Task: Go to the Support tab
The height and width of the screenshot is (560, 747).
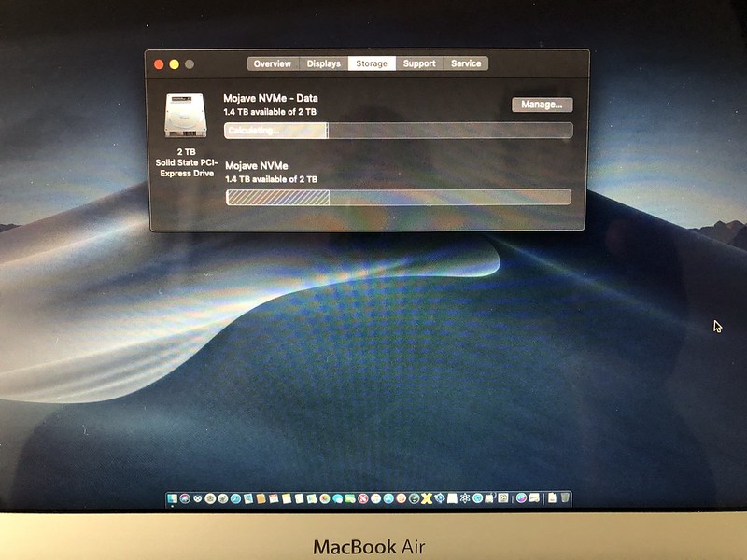Action: click(x=419, y=63)
